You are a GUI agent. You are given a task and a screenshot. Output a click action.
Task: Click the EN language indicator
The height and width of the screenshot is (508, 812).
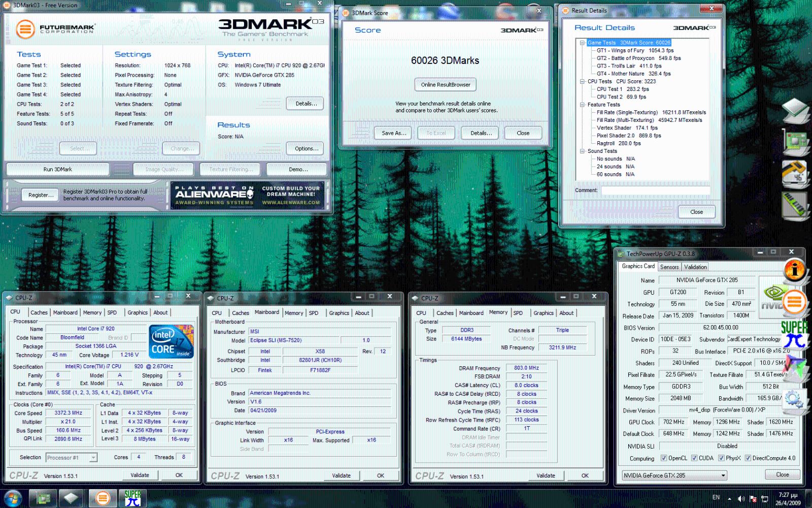[x=716, y=497]
